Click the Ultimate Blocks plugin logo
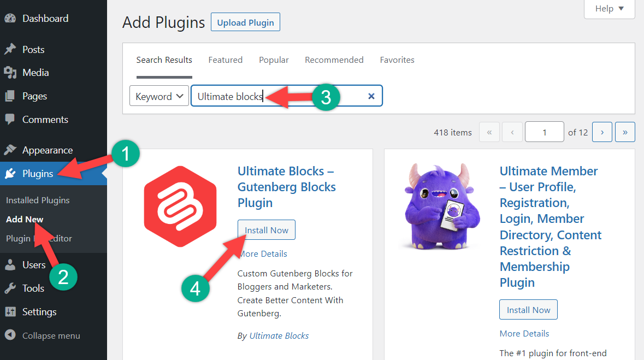The image size is (644, 360). tap(180, 206)
